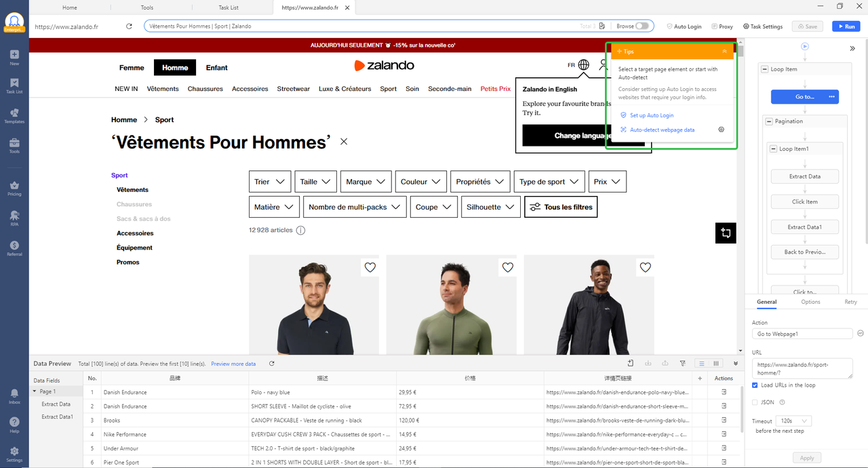Image resolution: width=868 pixels, height=468 pixels.
Task: Add the navy polo to wishlist heart
Action: pyautogui.click(x=370, y=267)
